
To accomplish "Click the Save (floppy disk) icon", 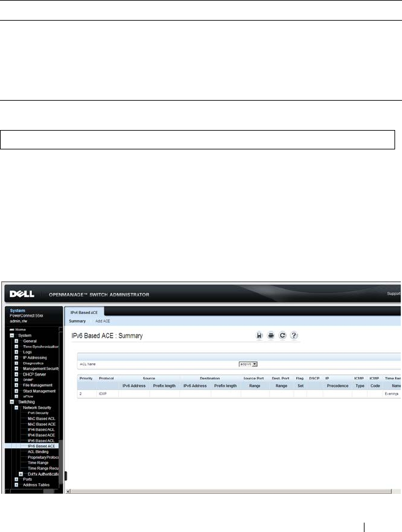I will tap(259, 336).
